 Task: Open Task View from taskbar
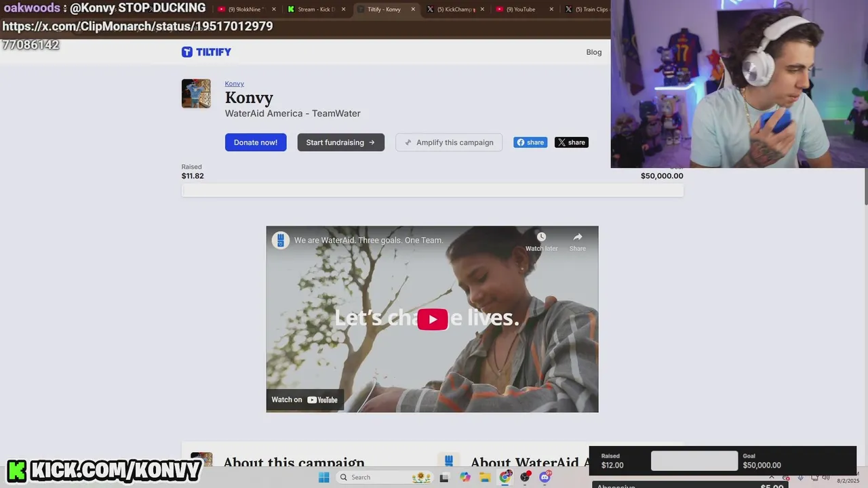pyautogui.click(x=444, y=477)
